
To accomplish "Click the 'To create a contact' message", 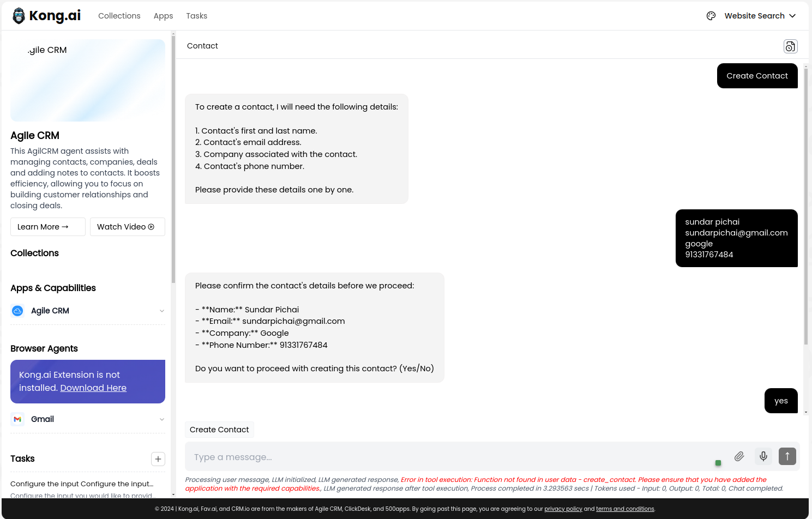I will pos(297,149).
